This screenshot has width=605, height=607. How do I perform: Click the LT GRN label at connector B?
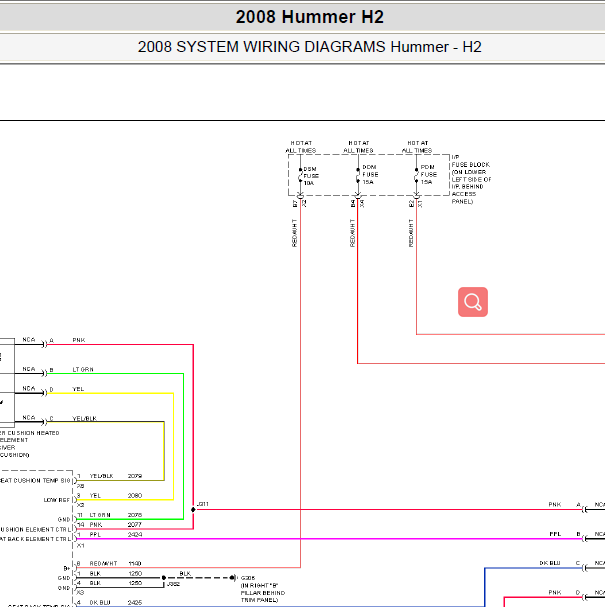pyautogui.click(x=83, y=369)
